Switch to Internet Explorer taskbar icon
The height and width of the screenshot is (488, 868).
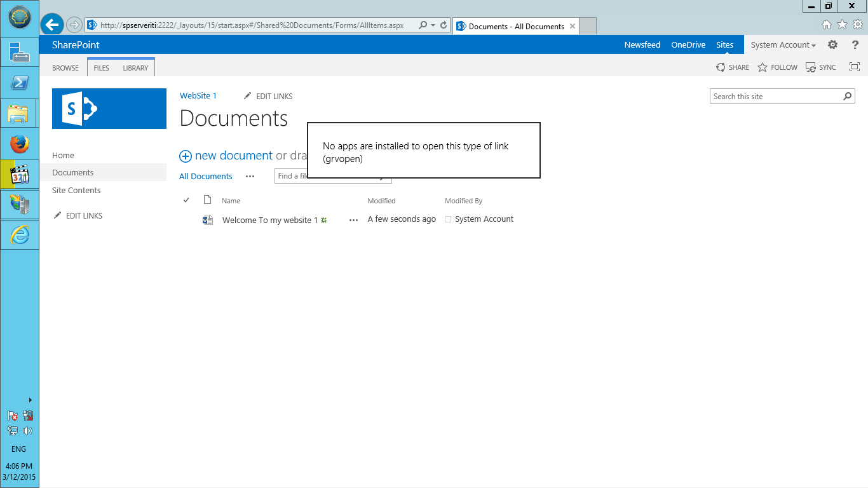click(x=20, y=235)
